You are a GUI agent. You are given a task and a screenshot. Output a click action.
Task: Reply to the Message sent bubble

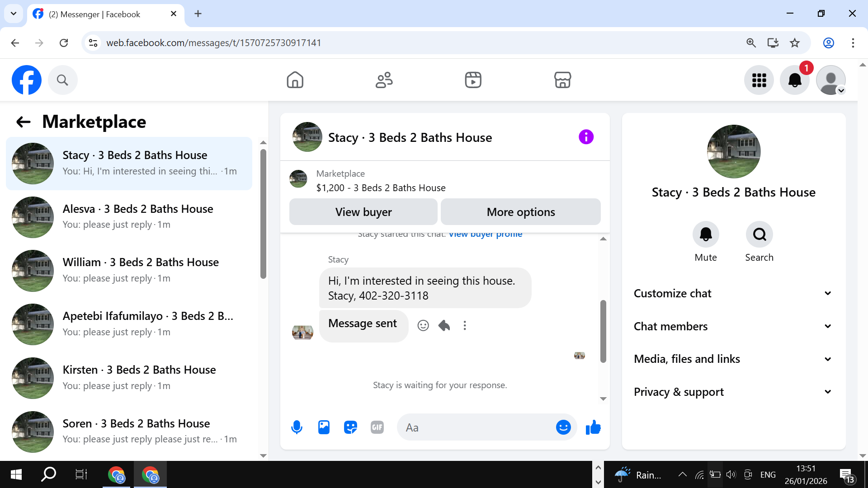444,325
